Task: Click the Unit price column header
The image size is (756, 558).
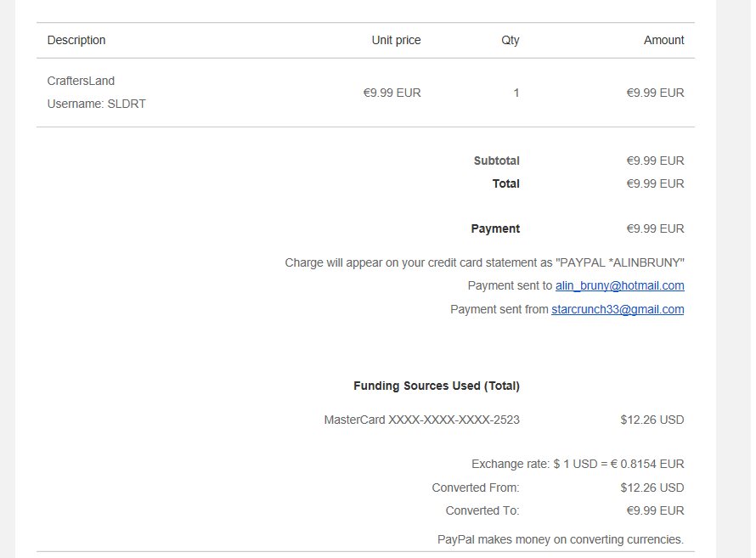Action: (396, 41)
